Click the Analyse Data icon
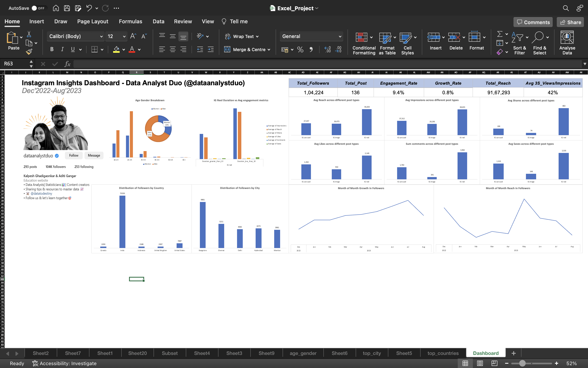 [x=567, y=37]
